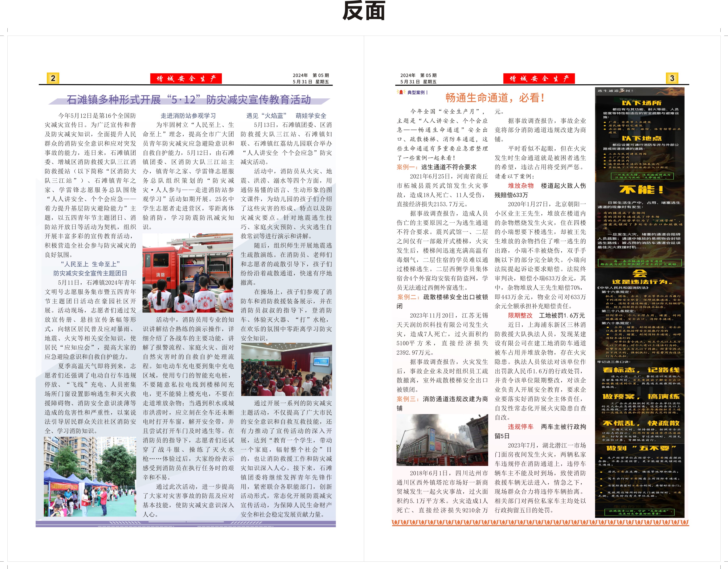728x569 pixels.
Task: Click red label 限期整改
Action: pyautogui.click(x=520, y=315)
